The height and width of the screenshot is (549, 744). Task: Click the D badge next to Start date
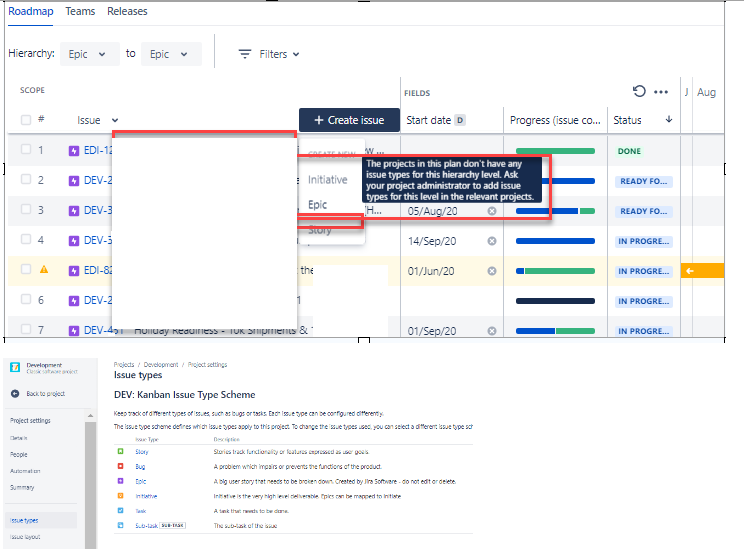460,120
